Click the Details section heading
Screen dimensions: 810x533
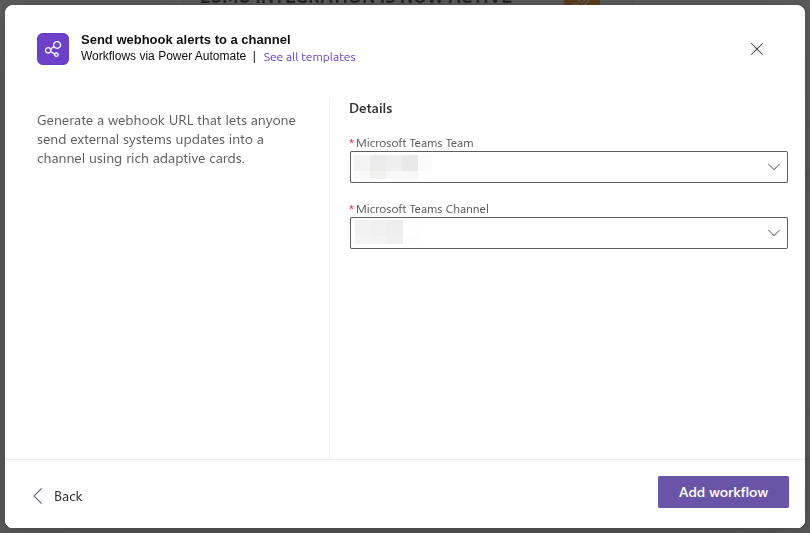point(370,108)
